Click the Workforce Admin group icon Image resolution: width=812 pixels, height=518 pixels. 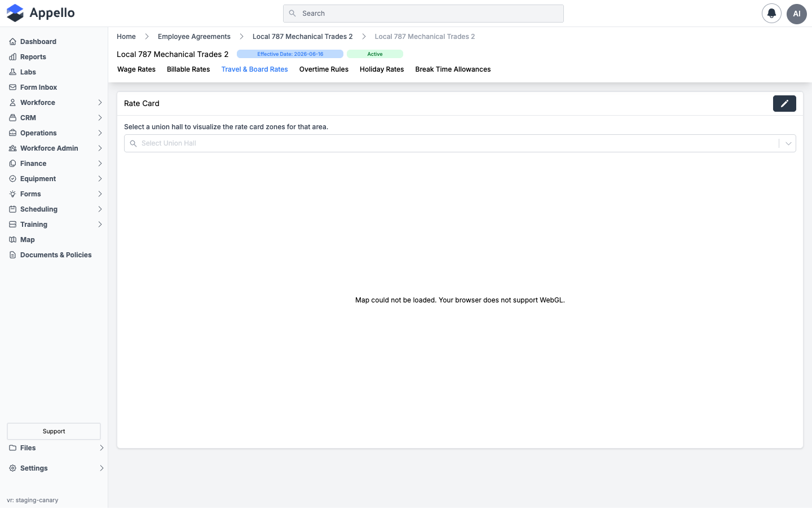(12, 148)
